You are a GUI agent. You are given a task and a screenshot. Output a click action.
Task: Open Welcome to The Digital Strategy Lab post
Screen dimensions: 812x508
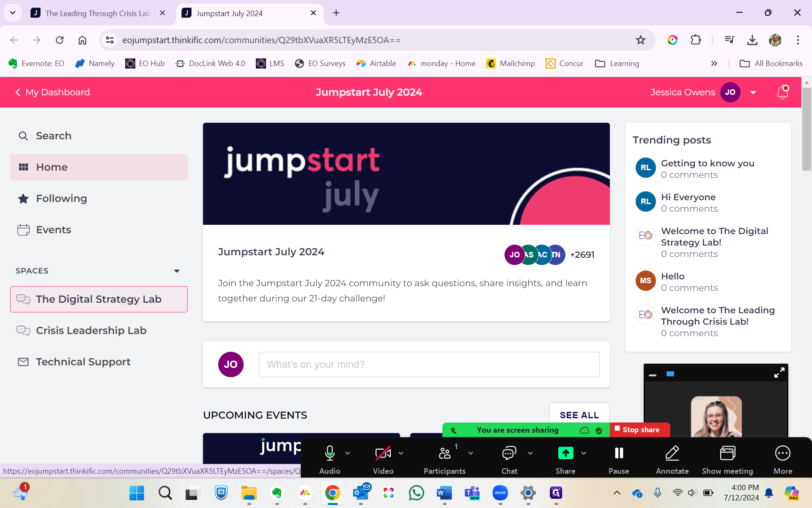pos(714,237)
